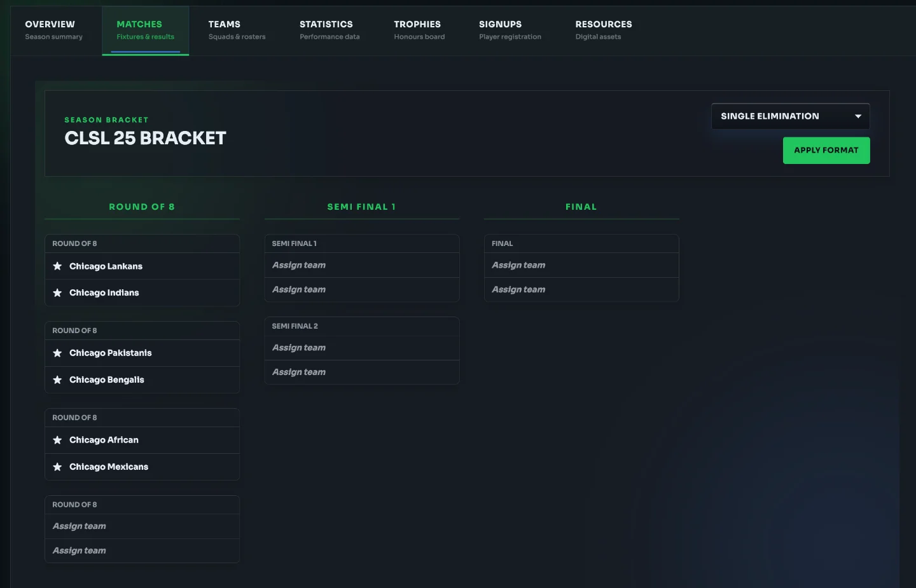Click the CLSL 25 Bracket heading
This screenshot has width=916, height=588.
pyautogui.click(x=146, y=139)
